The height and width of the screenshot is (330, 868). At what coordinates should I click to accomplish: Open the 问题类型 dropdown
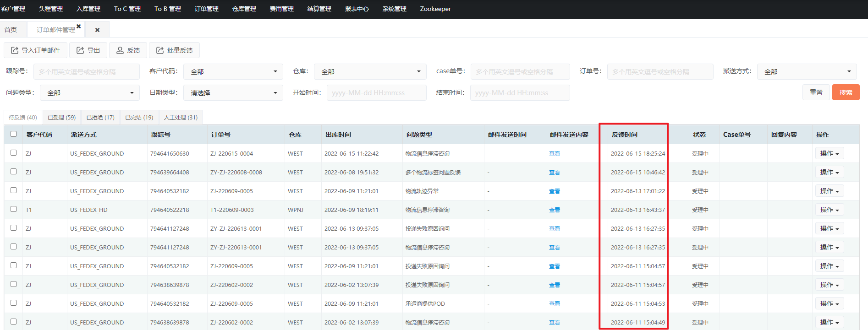(x=90, y=92)
